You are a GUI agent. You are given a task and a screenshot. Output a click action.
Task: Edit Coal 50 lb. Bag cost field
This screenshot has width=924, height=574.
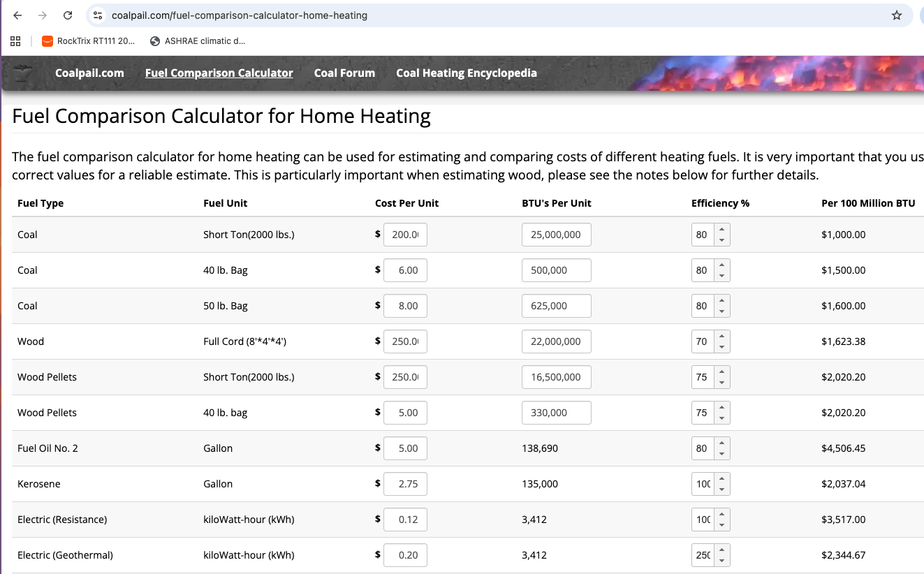405,306
